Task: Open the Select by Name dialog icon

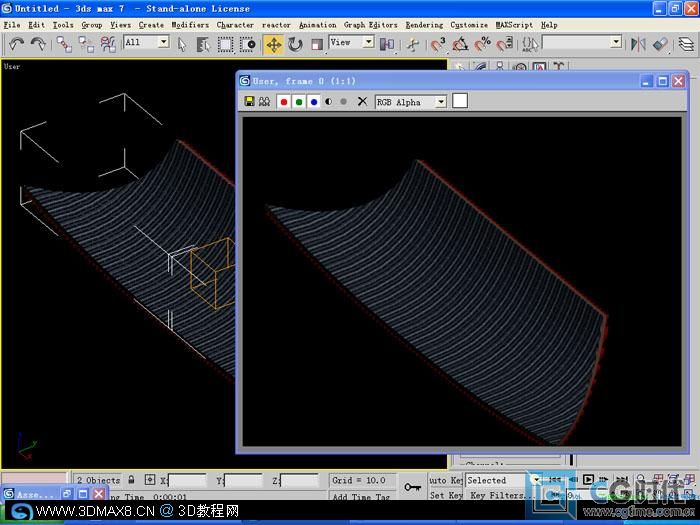Action: point(203,44)
